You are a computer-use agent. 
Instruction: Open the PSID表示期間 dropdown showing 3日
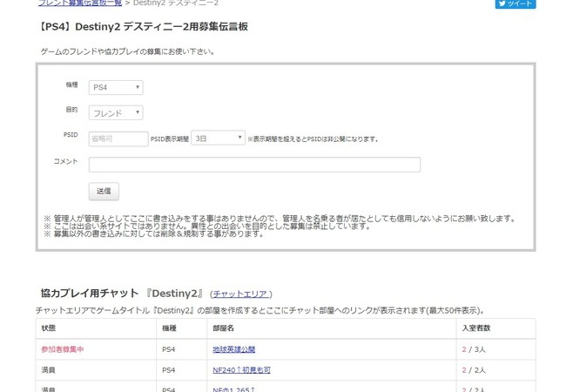[218, 138]
